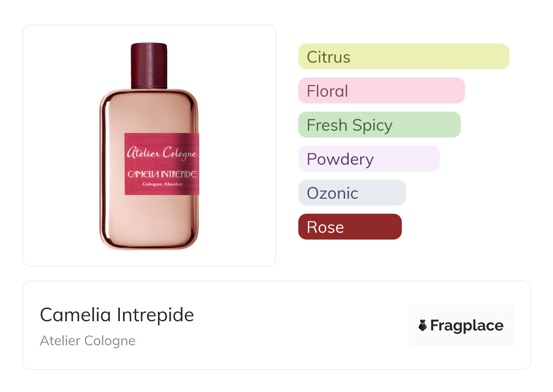Open the Fragplace wordmark link
Image resolution: width=553 pixels, height=392 pixels.
(467, 326)
